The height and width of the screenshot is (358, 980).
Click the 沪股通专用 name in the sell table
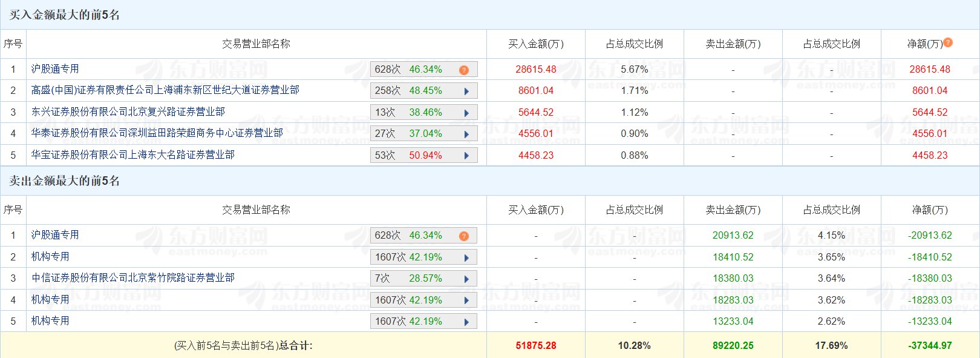click(x=55, y=235)
